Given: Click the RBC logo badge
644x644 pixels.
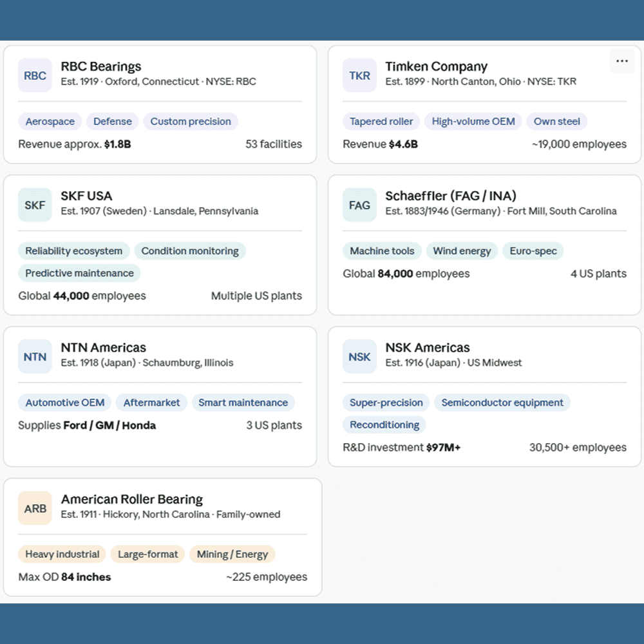Looking at the screenshot, I should point(35,75).
